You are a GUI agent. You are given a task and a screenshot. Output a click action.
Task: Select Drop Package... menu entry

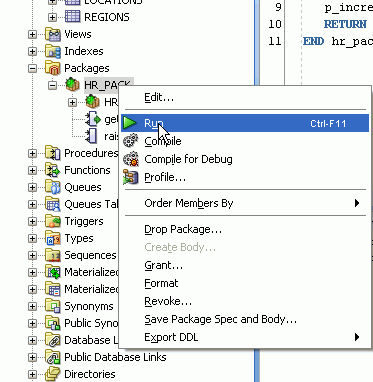pos(245,229)
